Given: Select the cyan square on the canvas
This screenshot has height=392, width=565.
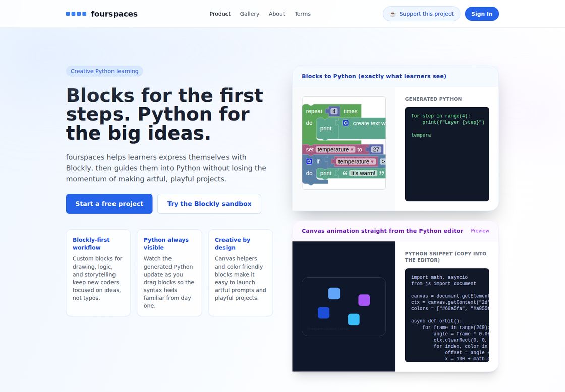Looking at the screenshot, I should 354,319.
